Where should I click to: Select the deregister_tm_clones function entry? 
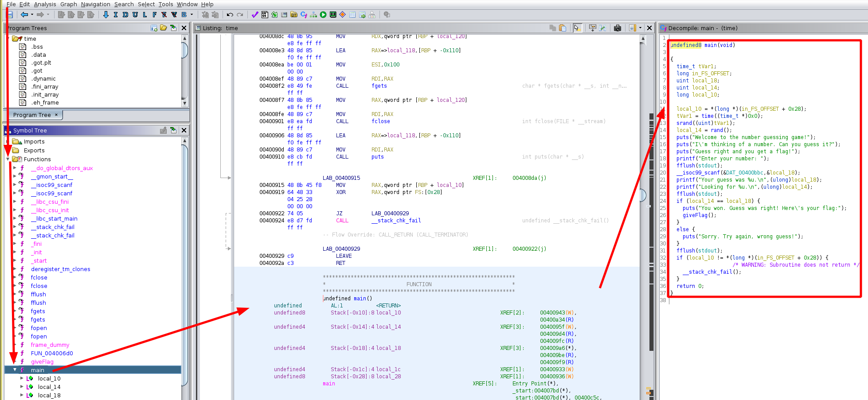tap(61, 269)
